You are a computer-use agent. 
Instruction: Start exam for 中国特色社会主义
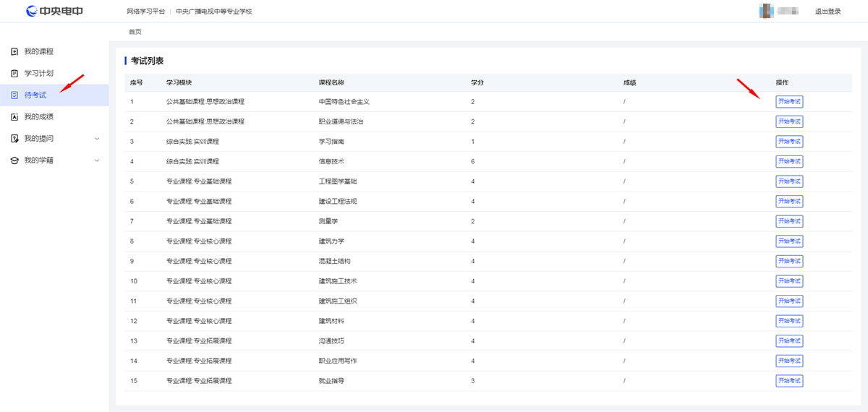point(789,102)
